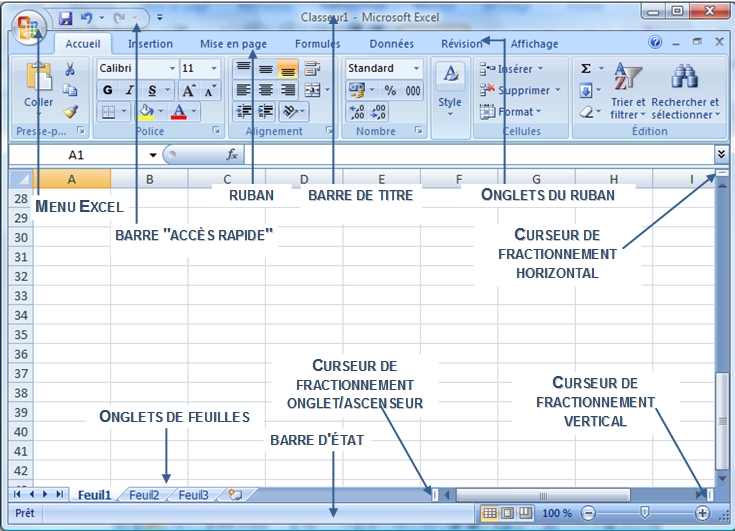Apply the red font color
This screenshot has height=531, width=735.
[179, 112]
